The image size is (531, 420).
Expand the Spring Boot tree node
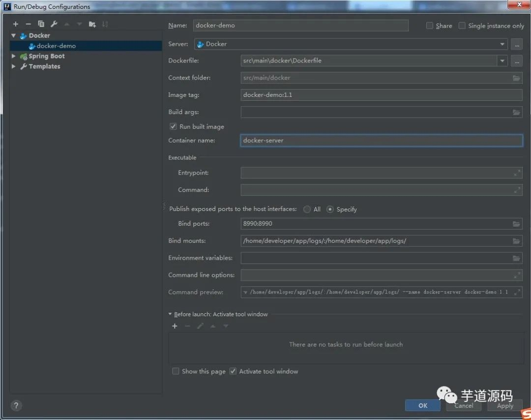click(x=14, y=56)
